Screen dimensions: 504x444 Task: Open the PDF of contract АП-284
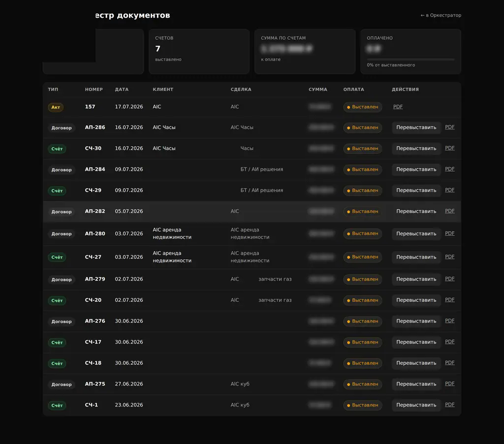click(x=450, y=169)
